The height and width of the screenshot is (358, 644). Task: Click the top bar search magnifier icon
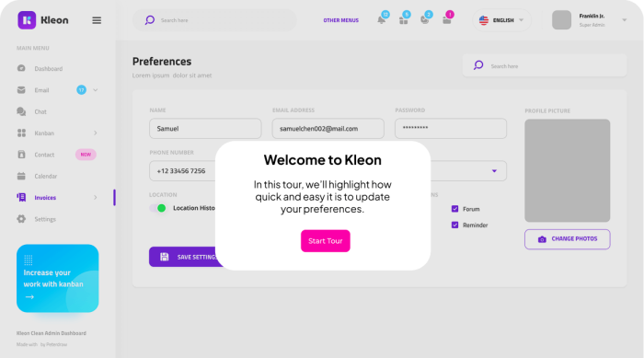coord(150,20)
